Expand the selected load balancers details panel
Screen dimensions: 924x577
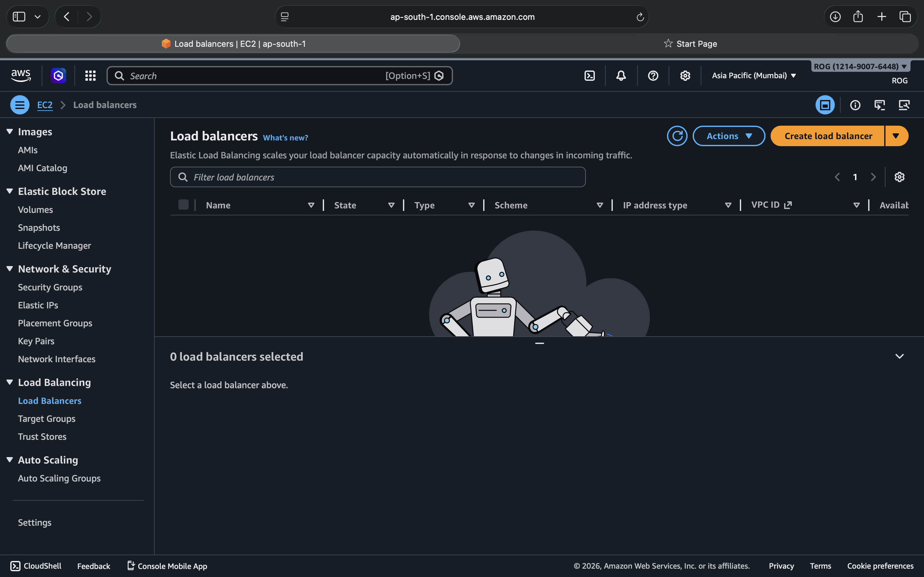pos(899,356)
